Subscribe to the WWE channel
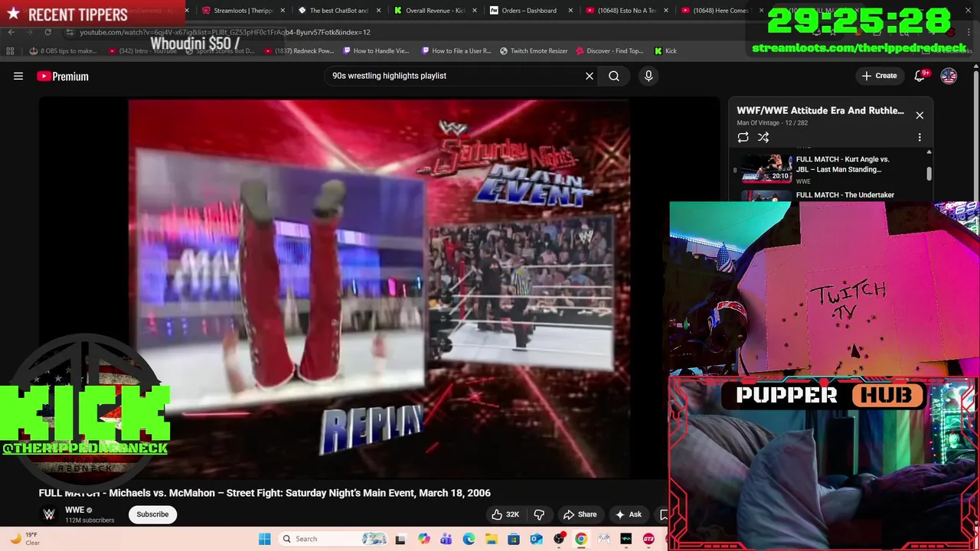980x551 pixels. [152, 514]
